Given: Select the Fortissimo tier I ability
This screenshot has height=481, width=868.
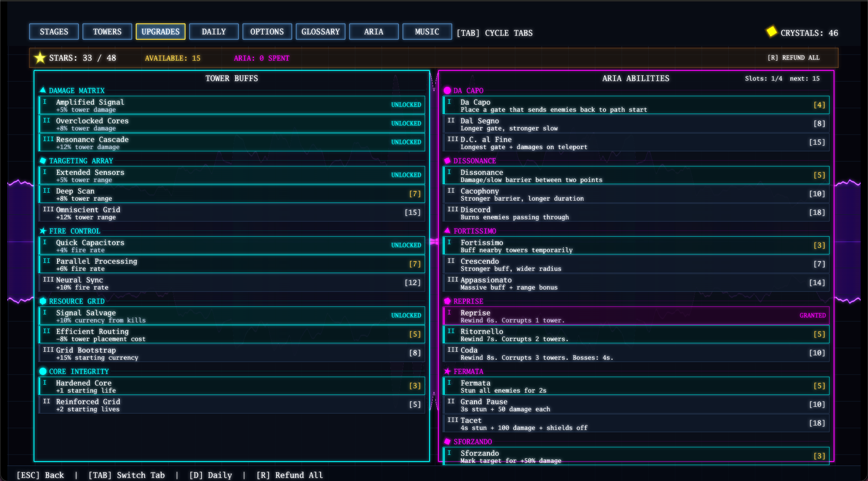Looking at the screenshot, I should [636, 246].
